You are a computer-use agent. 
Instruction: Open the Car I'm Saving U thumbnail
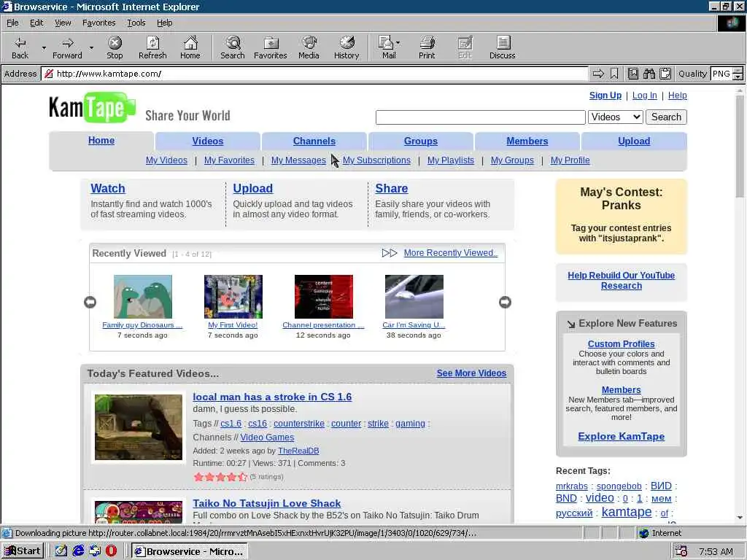coord(414,296)
